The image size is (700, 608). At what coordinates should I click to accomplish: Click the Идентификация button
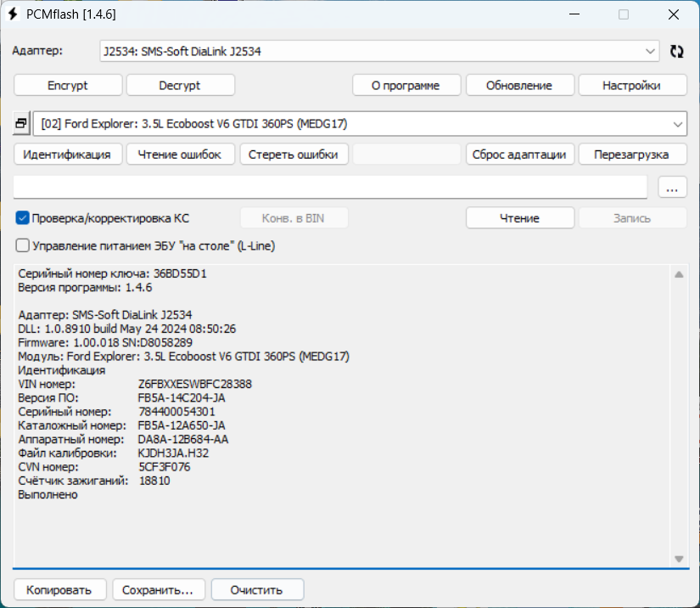68,155
